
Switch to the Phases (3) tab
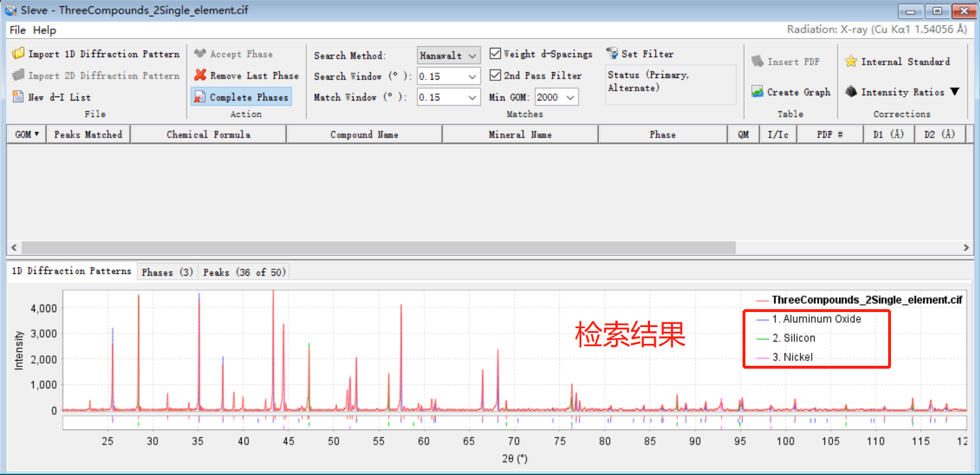point(167,272)
